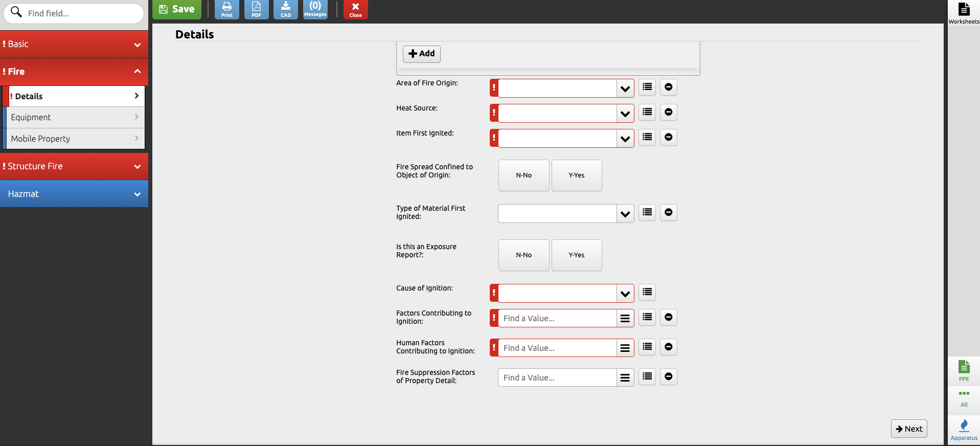This screenshot has width=980, height=446.
Task: Expand the Structure Fire section
Action: click(x=74, y=166)
